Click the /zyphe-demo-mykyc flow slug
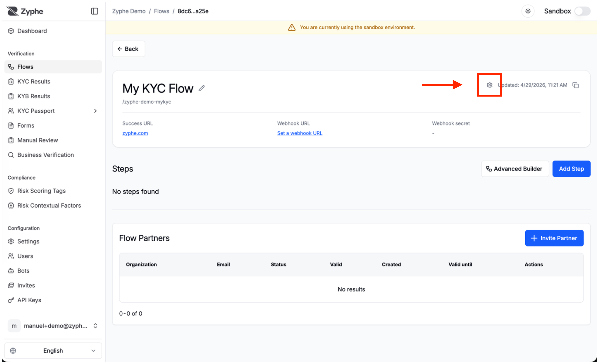Viewport: 599px width, 364px height. click(147, 102)
